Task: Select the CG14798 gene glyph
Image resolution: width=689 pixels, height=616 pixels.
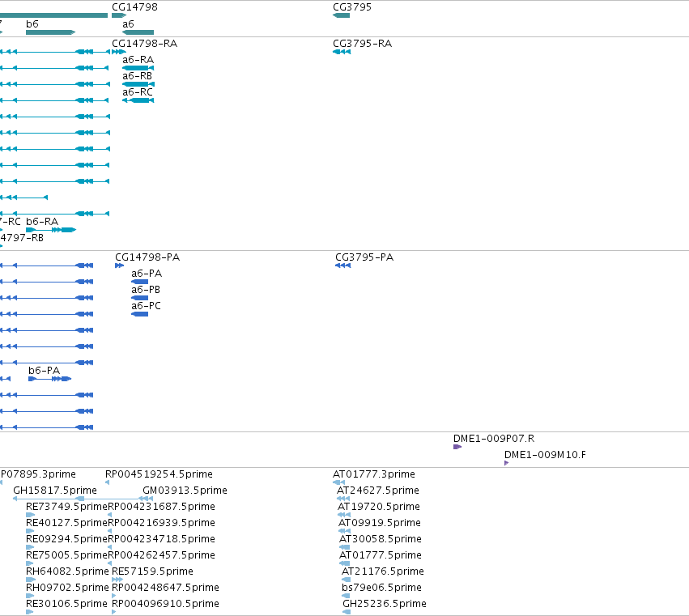Action: click(119, 15)
